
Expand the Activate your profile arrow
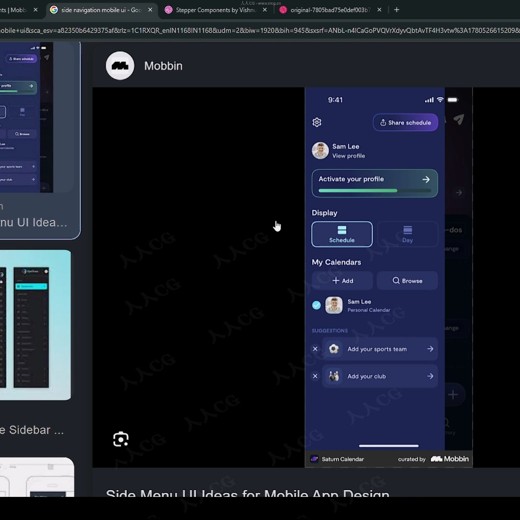point(426,179)
